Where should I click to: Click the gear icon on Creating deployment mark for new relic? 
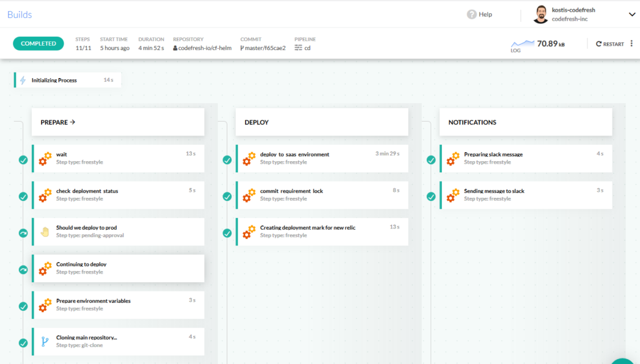[249, 232]
